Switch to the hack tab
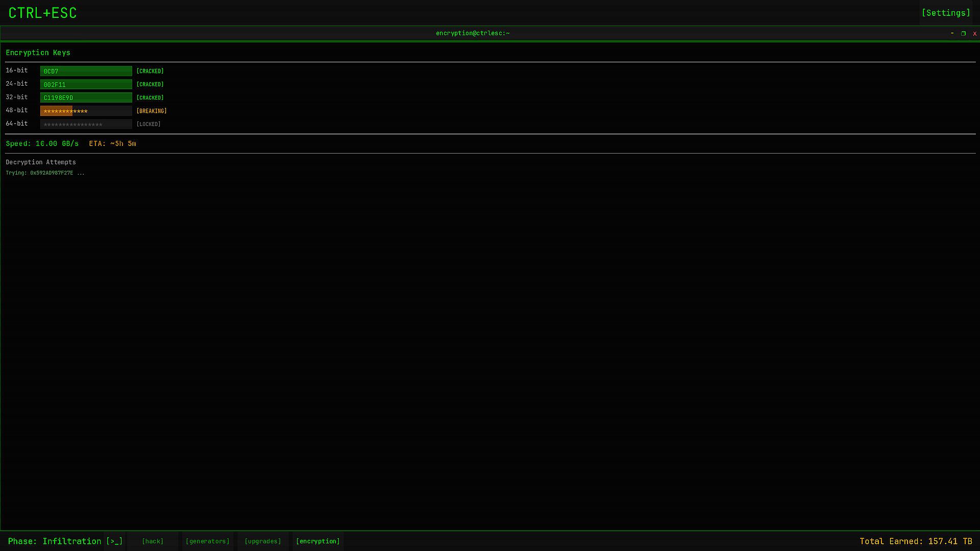Viewport: 980px width, 551px height. coord(153,541)
